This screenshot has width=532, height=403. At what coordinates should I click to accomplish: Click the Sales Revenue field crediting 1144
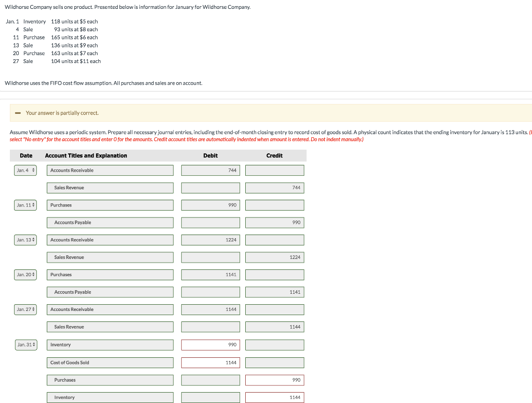tap(110, 327)
